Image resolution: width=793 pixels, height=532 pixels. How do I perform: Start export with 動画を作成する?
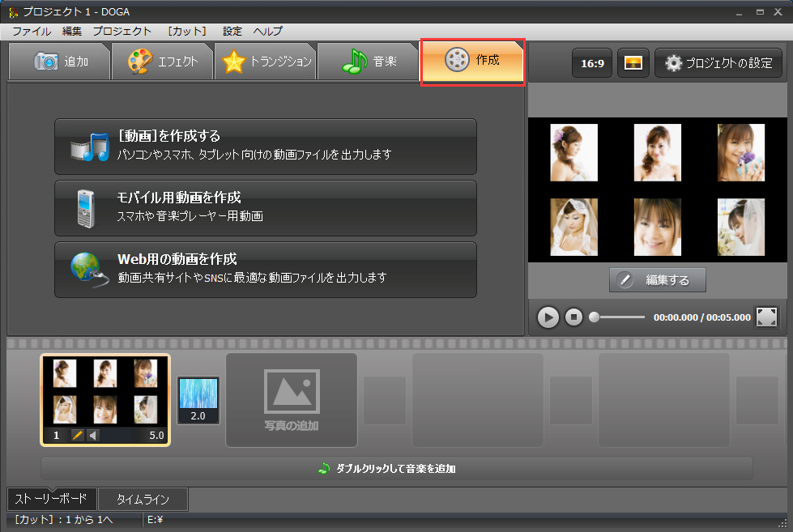[x=266, y=147]
